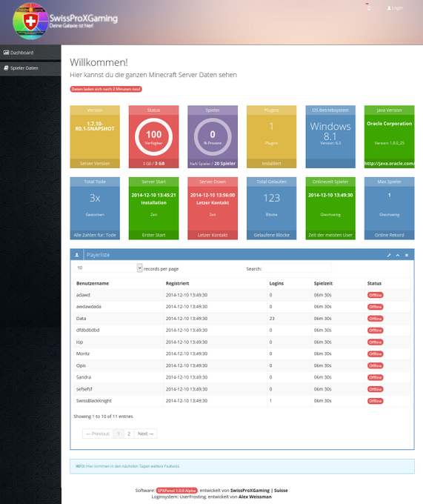Select username Opis in table
The height and width of the screenshot is (504, 423).
[x=81, y=365]
